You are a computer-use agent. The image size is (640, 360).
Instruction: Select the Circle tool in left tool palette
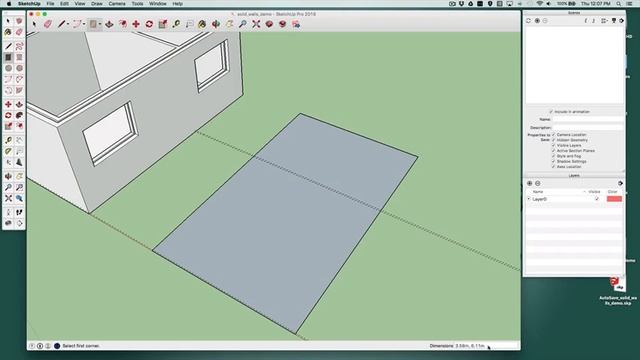tap(8, 68)
